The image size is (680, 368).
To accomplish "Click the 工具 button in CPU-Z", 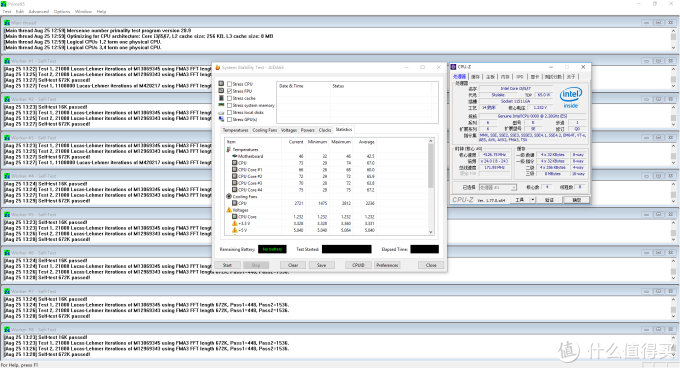I will 520,200.
